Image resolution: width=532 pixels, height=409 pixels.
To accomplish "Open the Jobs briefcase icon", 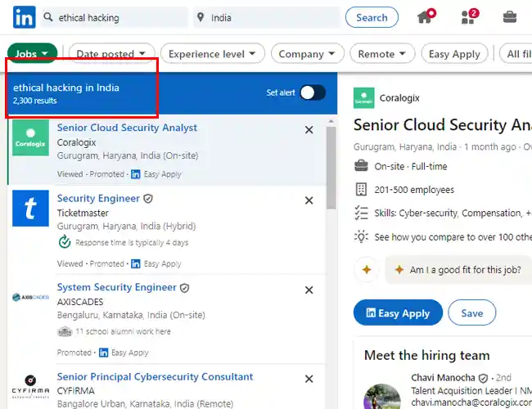I will pos(510,16).
